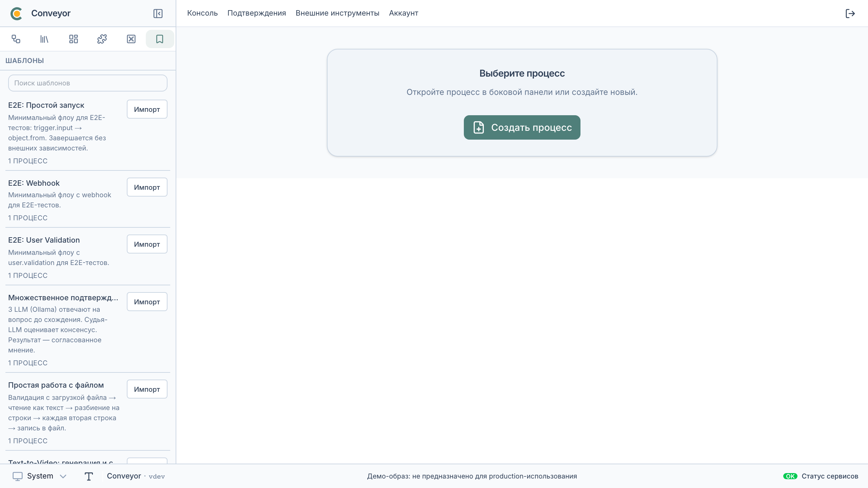
Task: Click the webhook template description text
Action: pos(60,200)
